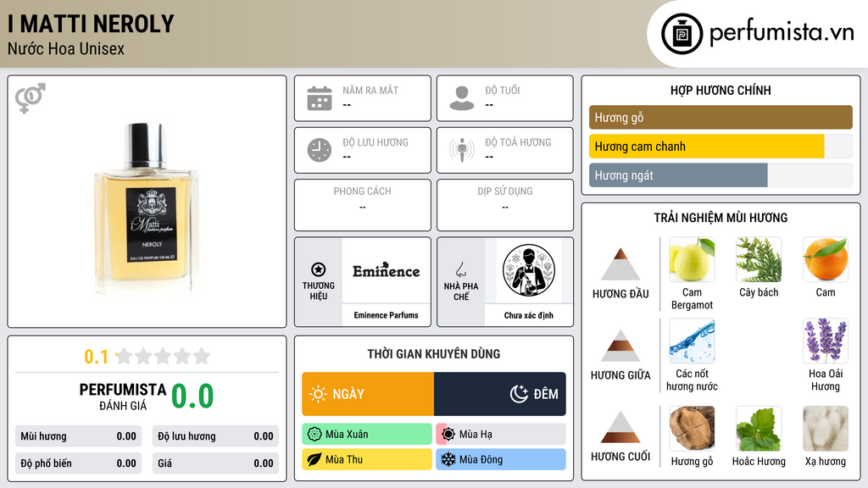Click the Giá 0.00 score

215,463
